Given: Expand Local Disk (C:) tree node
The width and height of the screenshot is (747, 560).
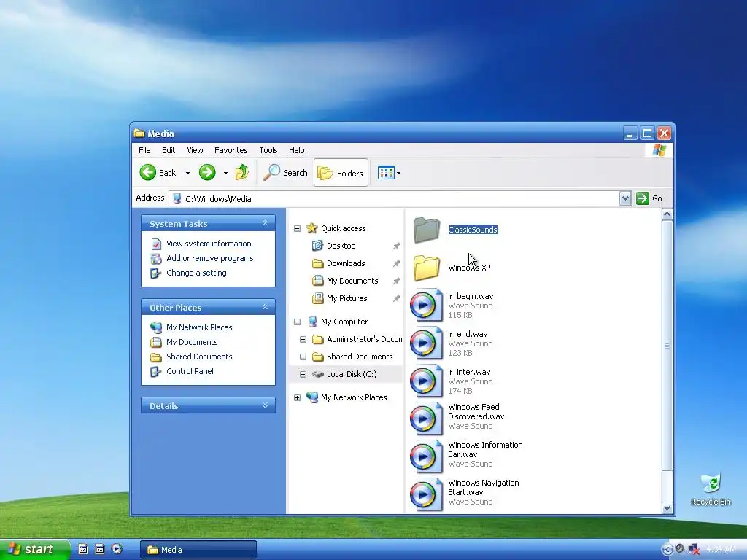Looking at the screenshot, I should [303, 374].
